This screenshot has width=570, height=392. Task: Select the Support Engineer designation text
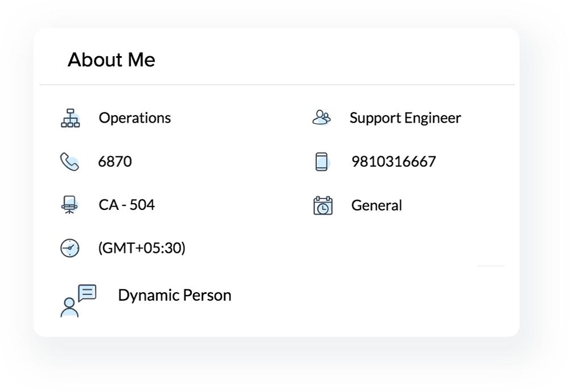[405, 118]
